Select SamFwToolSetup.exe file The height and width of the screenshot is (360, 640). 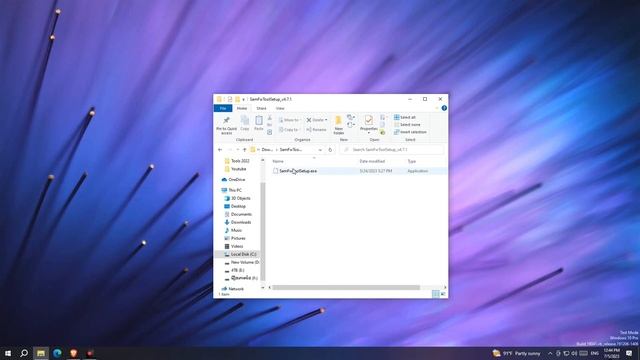pos(298,171)
